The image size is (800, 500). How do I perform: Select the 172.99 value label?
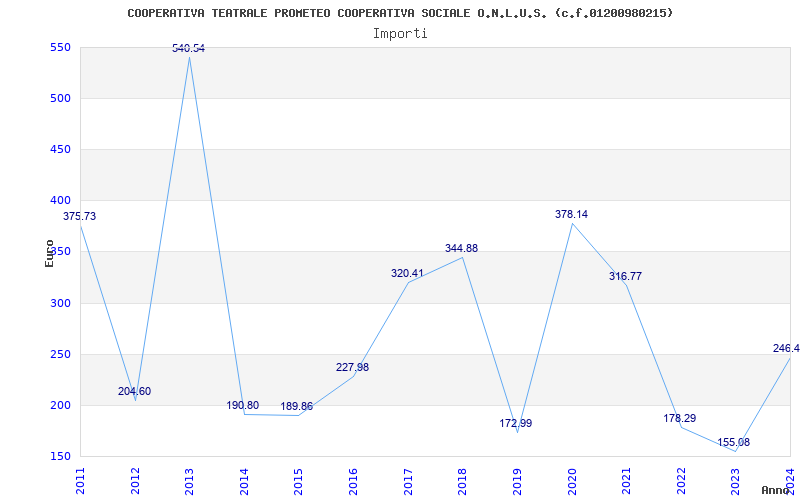[x=515, y=423]
